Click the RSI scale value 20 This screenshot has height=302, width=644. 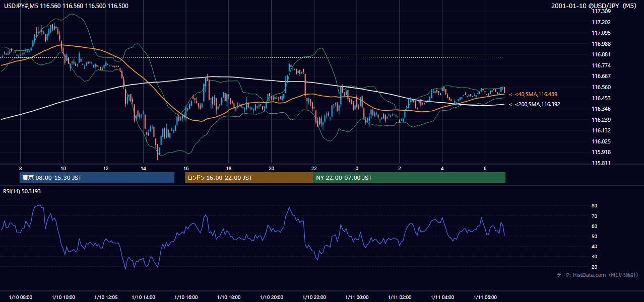tap(594, 267)
